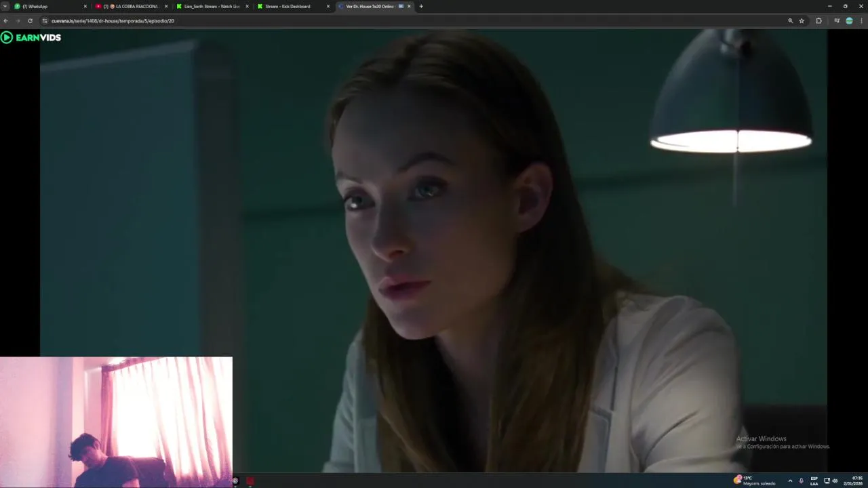The height and width of the screenshot is (488, 868).
Task: Open the Chrome three-dot menu
Action: [862, 21]
